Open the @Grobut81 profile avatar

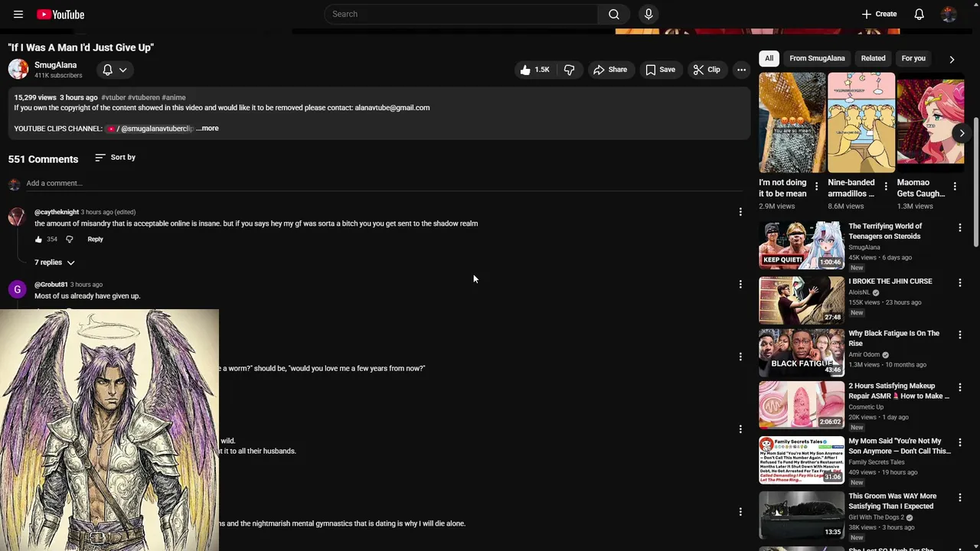click(17, 289)
